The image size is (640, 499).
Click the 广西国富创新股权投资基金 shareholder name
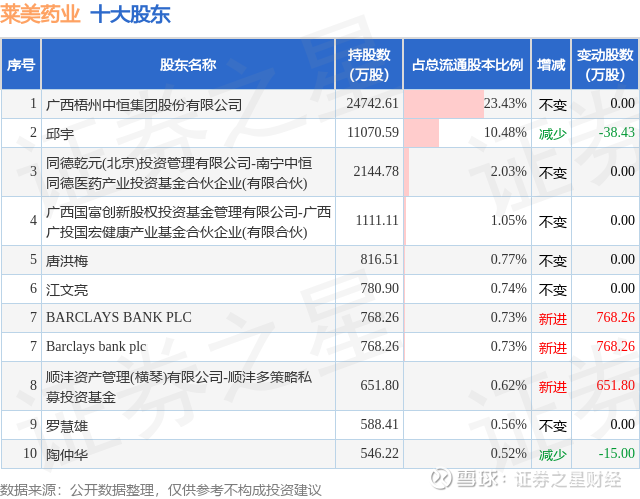tap(188, 222)
